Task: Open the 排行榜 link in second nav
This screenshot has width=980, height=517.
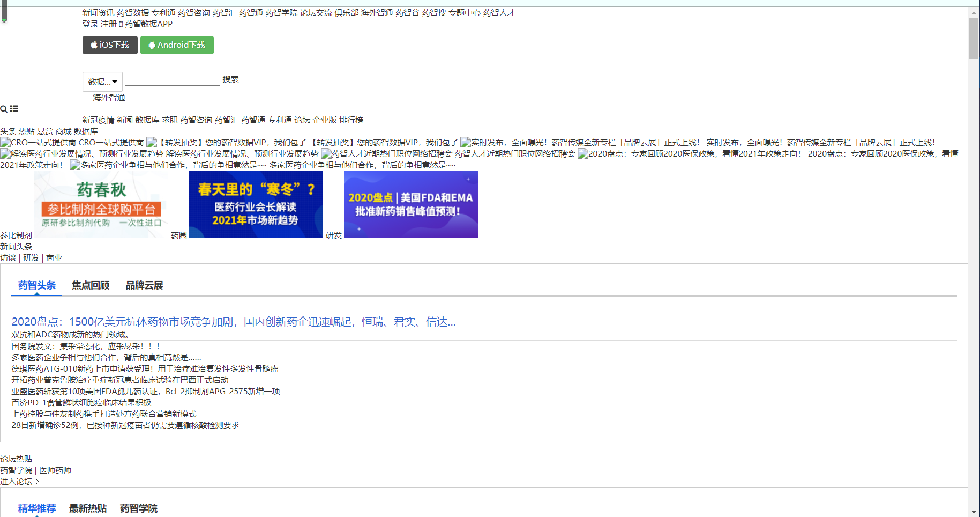Action: coord(351,120)
